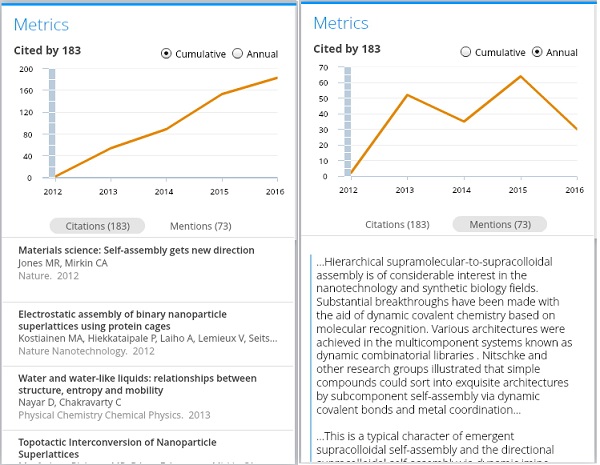Open Mentions (73) tab in left panel
This screenshot has height=465, width=600.
tap(201, 226)
